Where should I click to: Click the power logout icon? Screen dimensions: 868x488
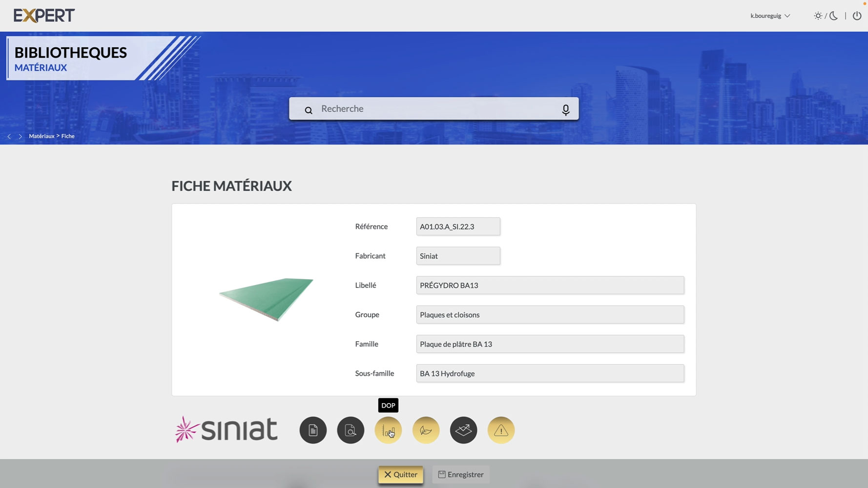[857, 16]
